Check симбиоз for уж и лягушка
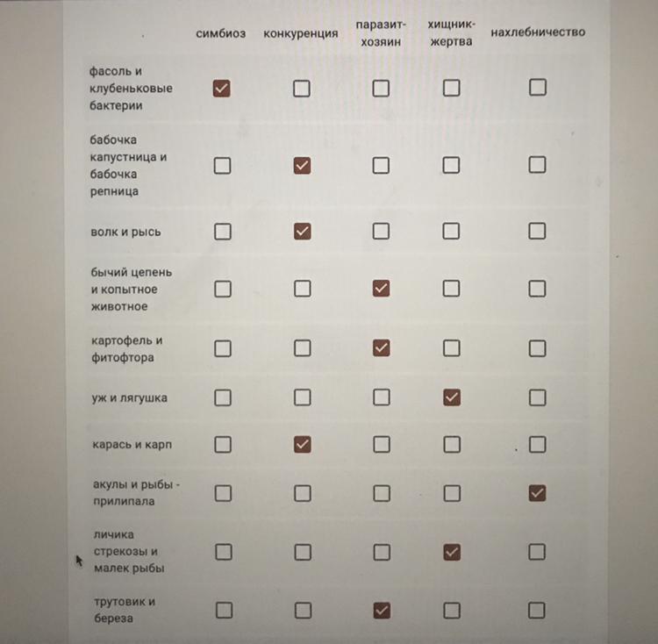Screen dimensions: 658x644 coord(223,397)
